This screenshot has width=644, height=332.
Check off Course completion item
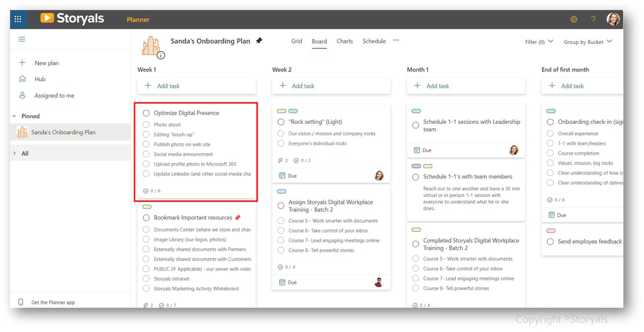coord(550,153)
